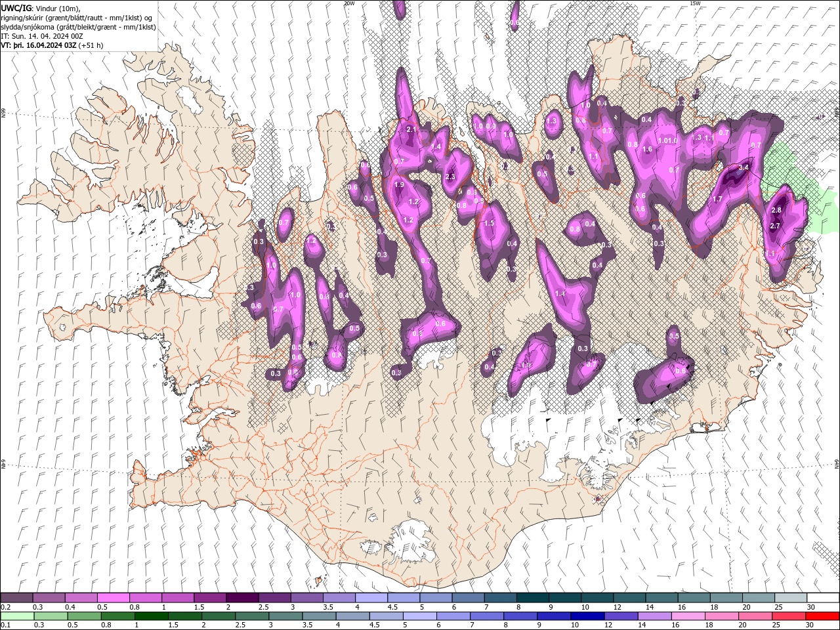This screenshot has height=630, width=840.
Task: Click the deep blue 10 swatch, lower scale
Action: [x=587, y=616]
